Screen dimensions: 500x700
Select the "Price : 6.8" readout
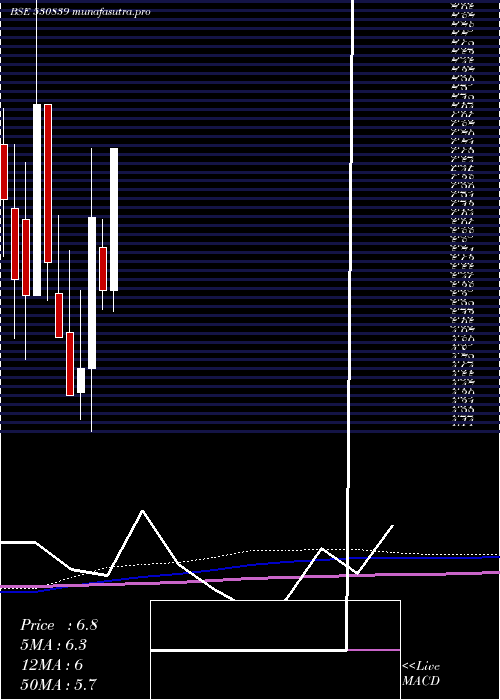click(59, 625)
